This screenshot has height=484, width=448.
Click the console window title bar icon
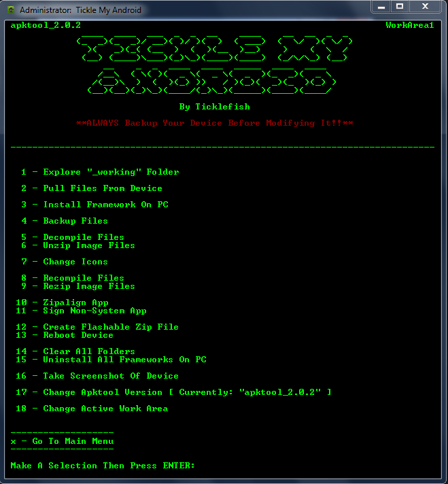tap(11, 10)
